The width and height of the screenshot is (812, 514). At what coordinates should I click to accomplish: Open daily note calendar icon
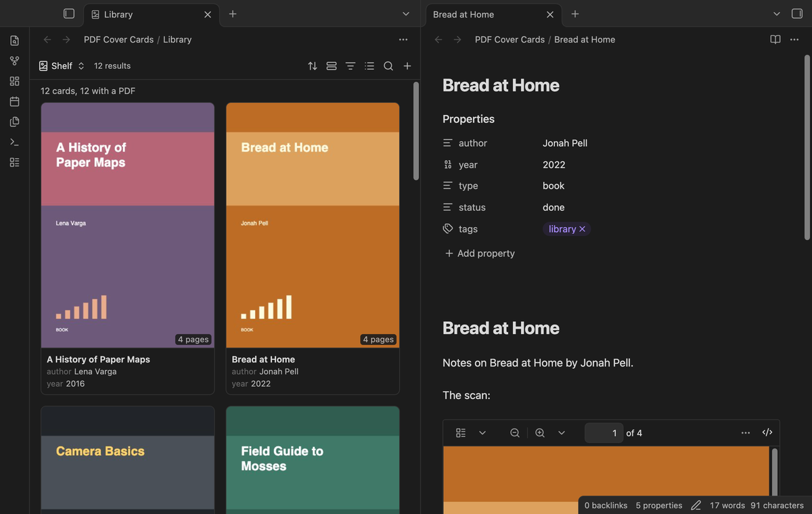tap(14, 101)
